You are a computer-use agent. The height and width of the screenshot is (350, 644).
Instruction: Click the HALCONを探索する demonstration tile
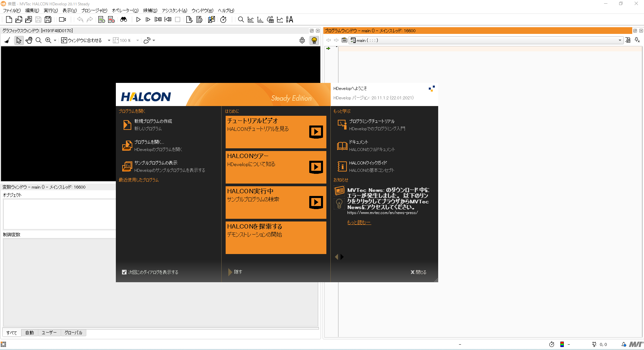pyautogui.click(x=276, y=238)
